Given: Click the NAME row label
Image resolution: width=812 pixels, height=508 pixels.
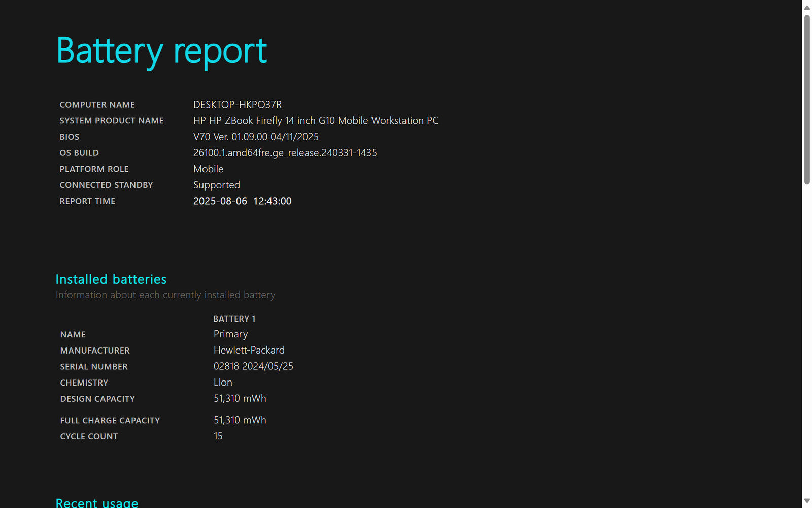Looking at the screenshot, I should (73, 335).
